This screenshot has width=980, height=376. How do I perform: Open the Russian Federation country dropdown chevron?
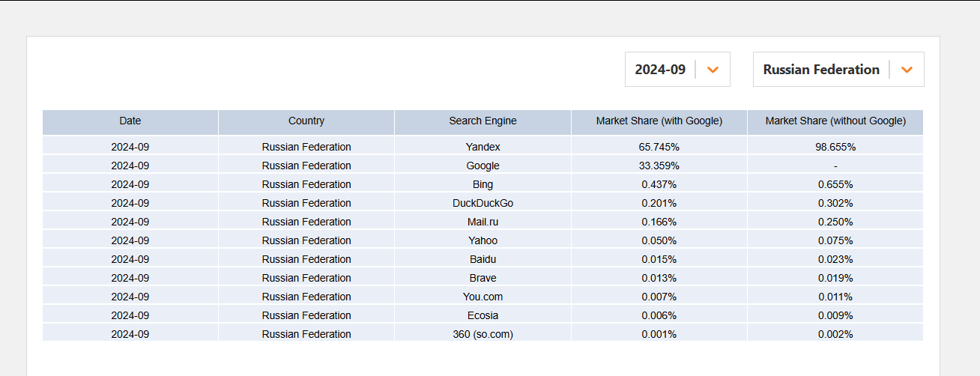907,70
